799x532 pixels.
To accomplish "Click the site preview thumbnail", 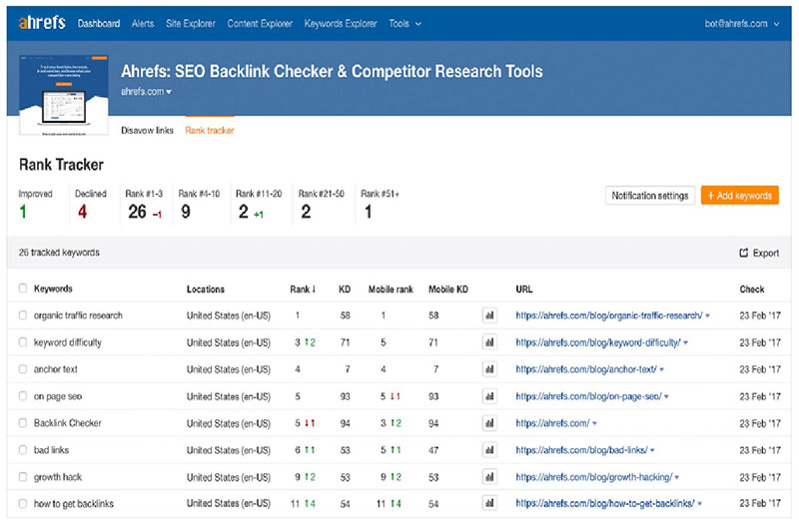I will 64,95.
